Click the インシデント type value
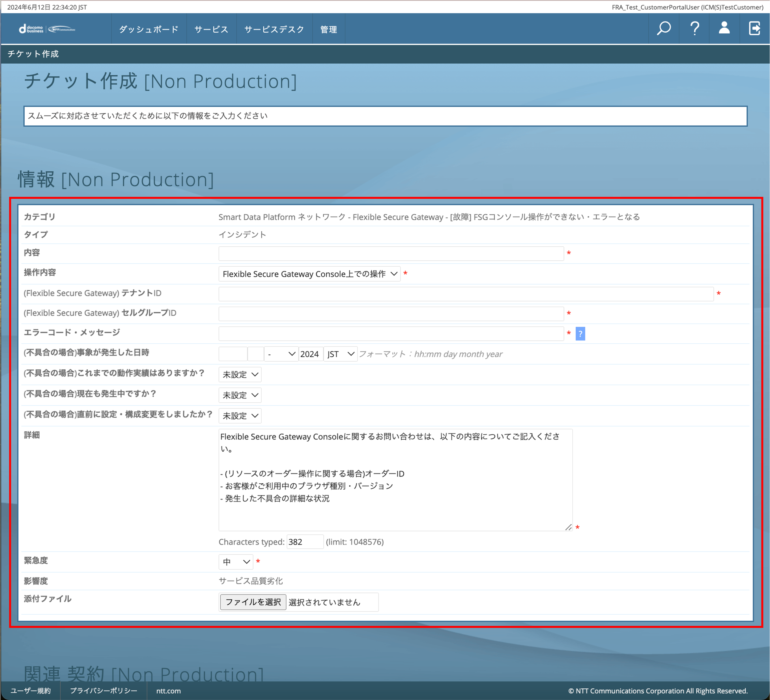Viewport: 770px width, 700px height. [242, 234]
